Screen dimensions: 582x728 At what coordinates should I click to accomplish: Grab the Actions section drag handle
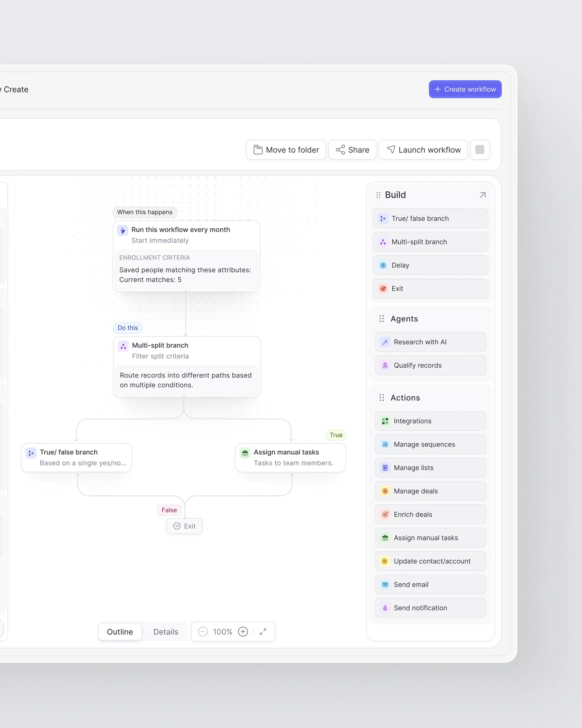[382, 397]
